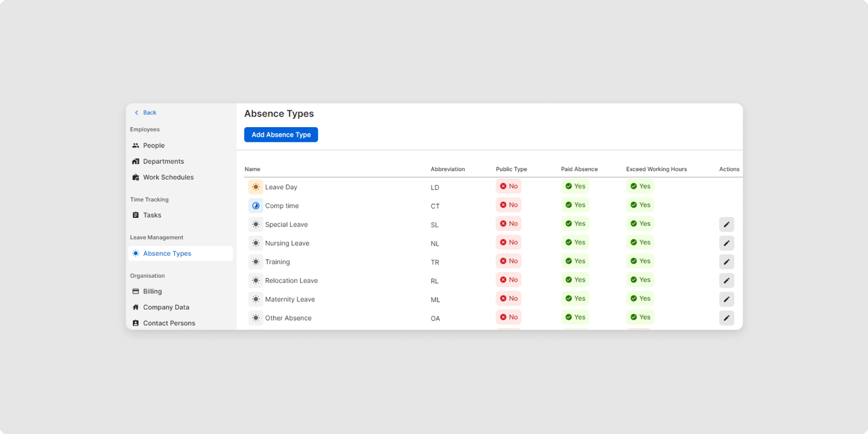This screenshot has width=868, height=434.
Task: Open Contact Persons in the sidebar
Action: 169,323
